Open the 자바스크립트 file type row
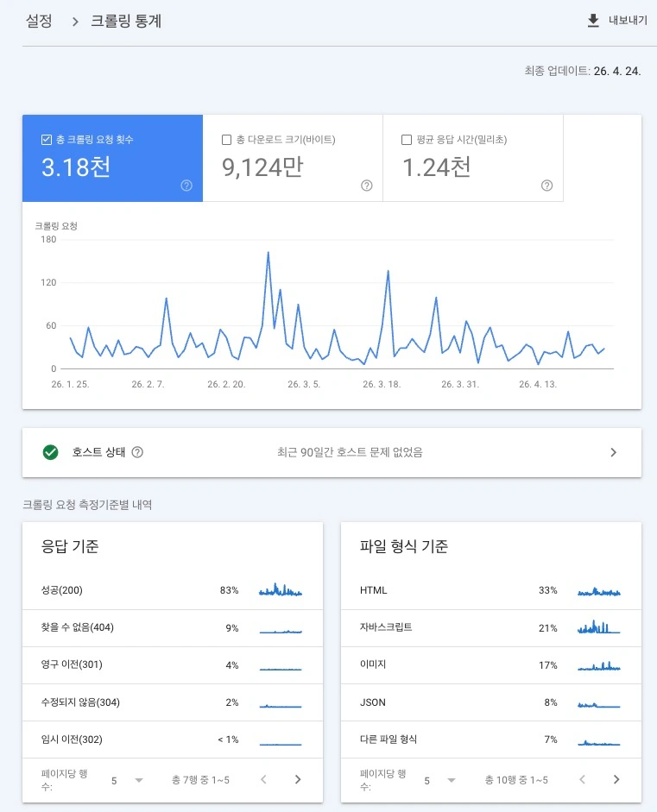 [491, 627]
